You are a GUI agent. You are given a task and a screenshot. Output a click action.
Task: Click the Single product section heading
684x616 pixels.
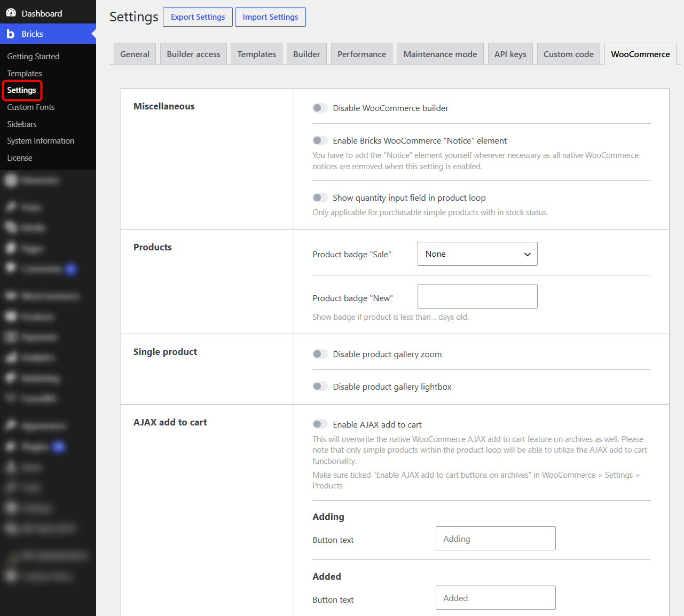click(x=165, y=352)
